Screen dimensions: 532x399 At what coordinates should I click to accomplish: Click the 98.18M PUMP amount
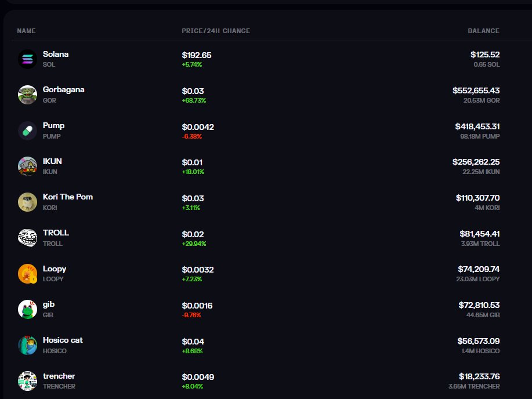(480, 136)
